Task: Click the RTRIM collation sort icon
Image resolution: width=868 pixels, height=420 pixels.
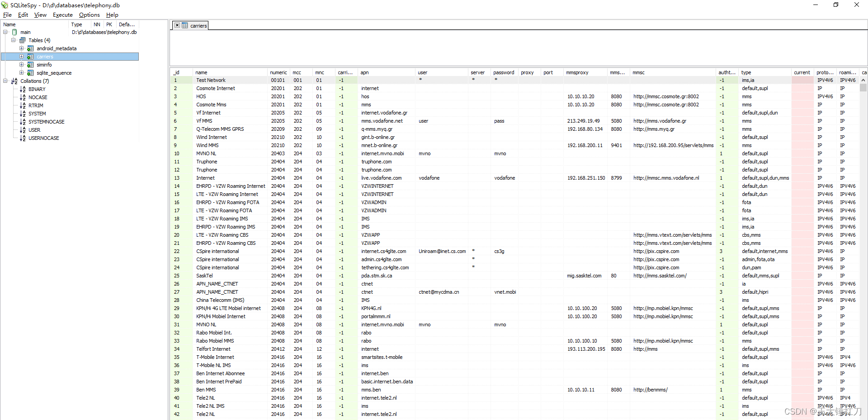Action: pyautogui.click(x=23, y=105)
